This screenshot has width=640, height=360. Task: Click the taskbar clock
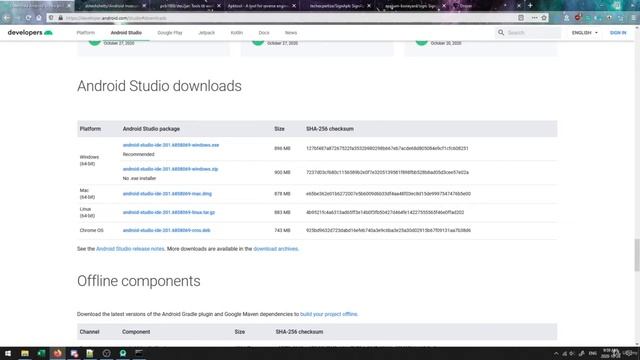611,353
